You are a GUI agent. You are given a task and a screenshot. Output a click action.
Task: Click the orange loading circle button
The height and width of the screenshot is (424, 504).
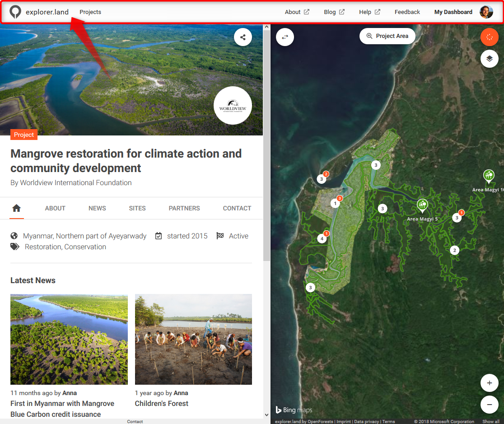489,37
